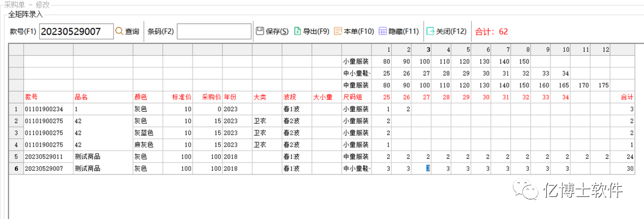Click the 关闭 exit icon
Image resolution: width=644 pixels, height=219 pixels.
coord(431,31)
